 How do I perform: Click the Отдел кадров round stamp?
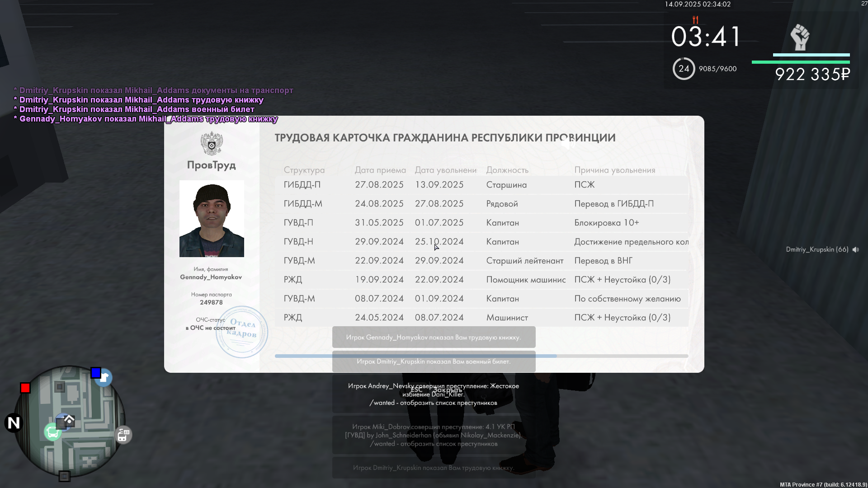242,332
